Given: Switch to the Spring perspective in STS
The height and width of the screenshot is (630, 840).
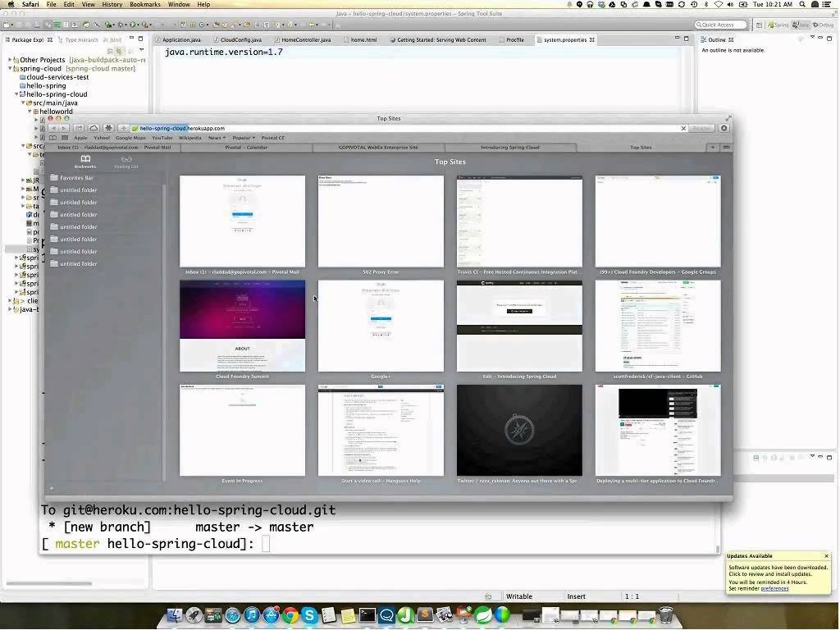Looking at the screenshot, I should pos(778,25).
